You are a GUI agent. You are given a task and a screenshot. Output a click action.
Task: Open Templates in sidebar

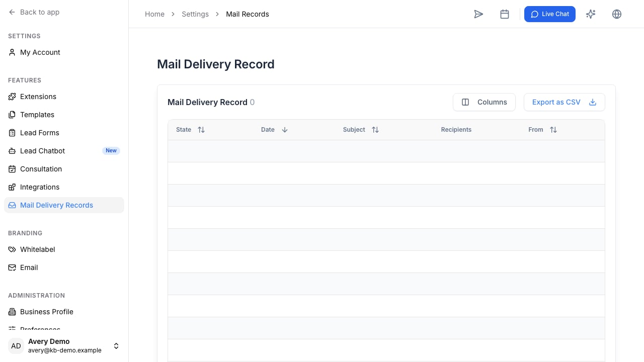click(x=64, y=115)
